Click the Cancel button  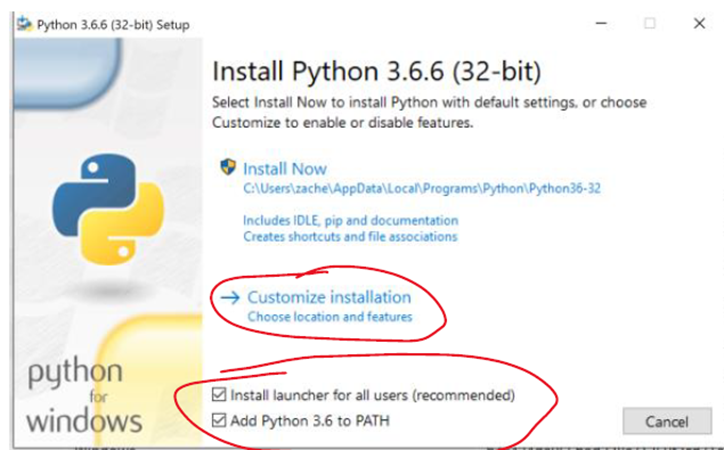[x=667, y=421]
